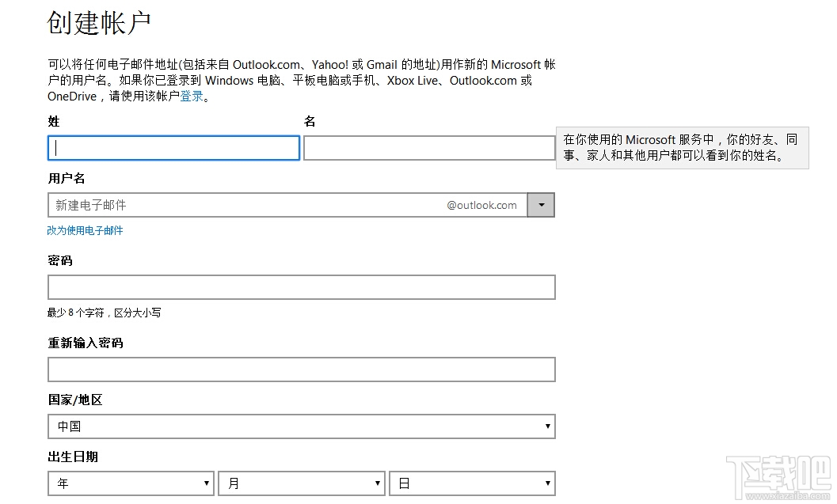Click the 年 dropdown arrow
Image resolution: width=837 pixels, height=504 pixels.
[x=206, y=483]
